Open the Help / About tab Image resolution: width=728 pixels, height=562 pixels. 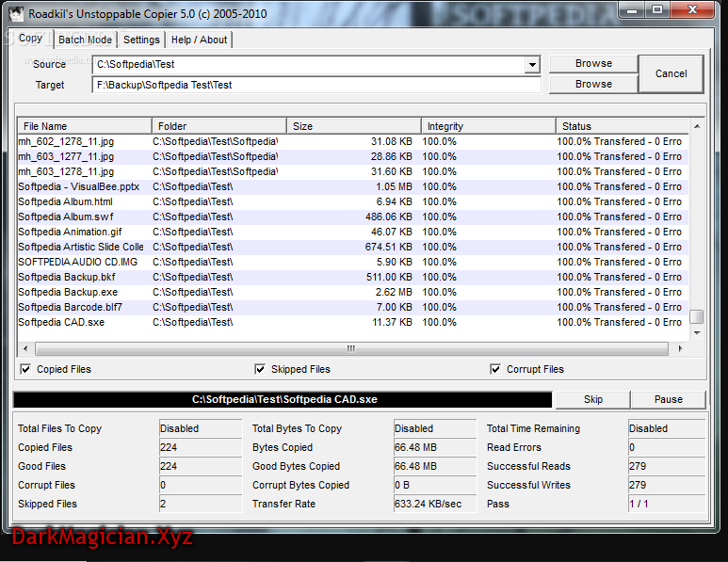(x=199, y=40)
